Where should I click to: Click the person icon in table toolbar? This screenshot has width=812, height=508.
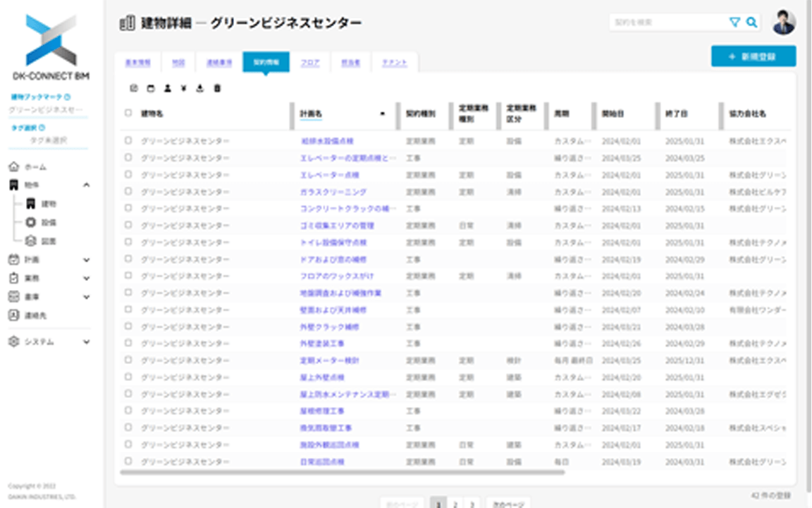[167, 89]
